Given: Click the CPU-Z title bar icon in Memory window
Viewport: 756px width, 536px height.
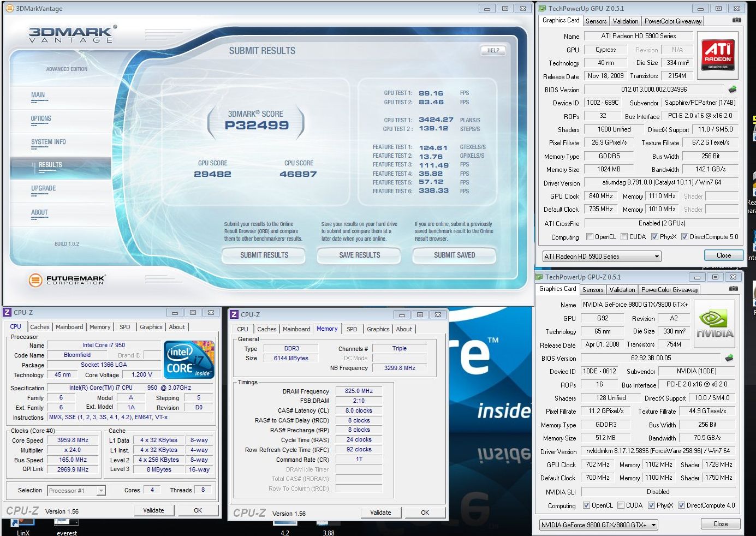Looking at the screenshot, I should pos(234,314).
